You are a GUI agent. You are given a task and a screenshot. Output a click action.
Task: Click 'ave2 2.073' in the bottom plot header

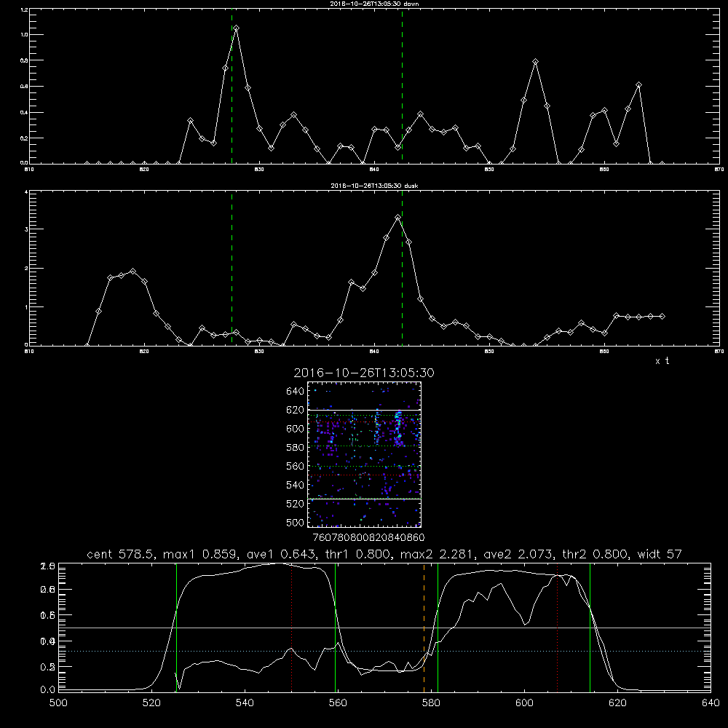pyautogui.click(x=518, y=554)
